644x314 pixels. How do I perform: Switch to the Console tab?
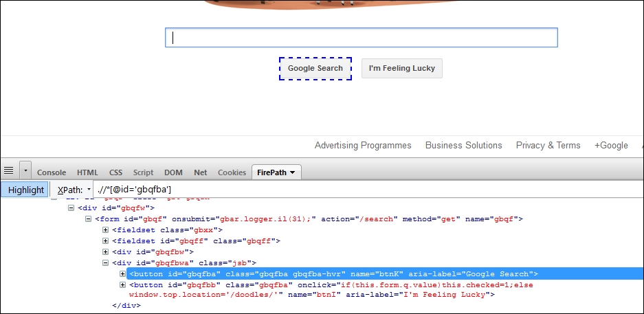tap(52, 172)
